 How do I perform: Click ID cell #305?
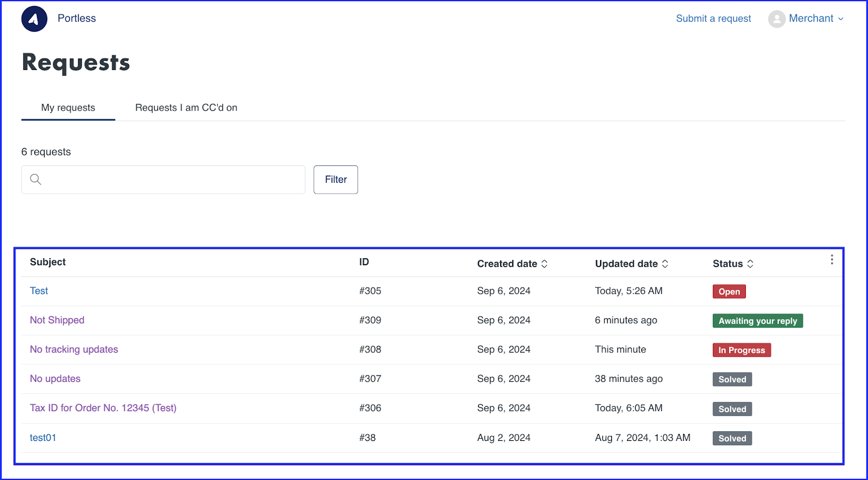(x=370, y=291)
